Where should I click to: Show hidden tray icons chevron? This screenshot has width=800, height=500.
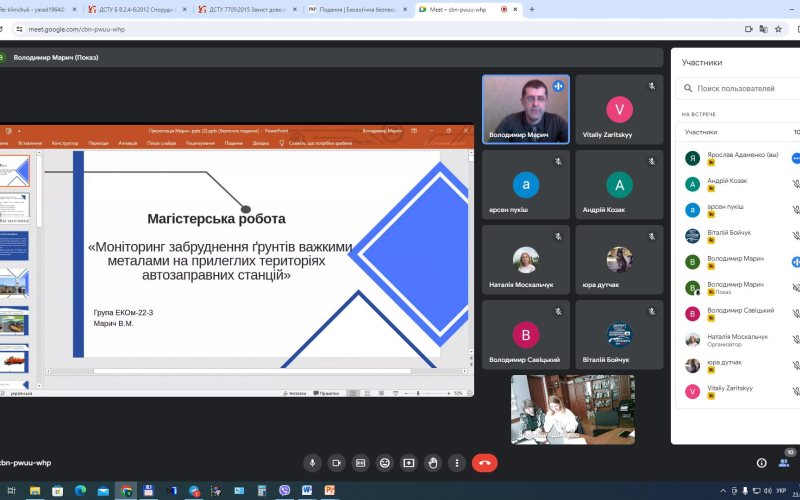click(722, 491)
